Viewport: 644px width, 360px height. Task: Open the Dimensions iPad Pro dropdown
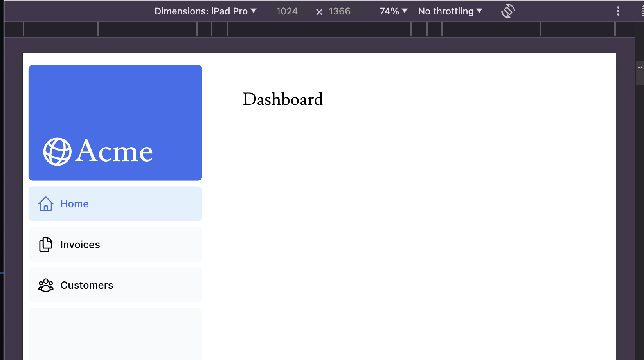click(205, 11)
